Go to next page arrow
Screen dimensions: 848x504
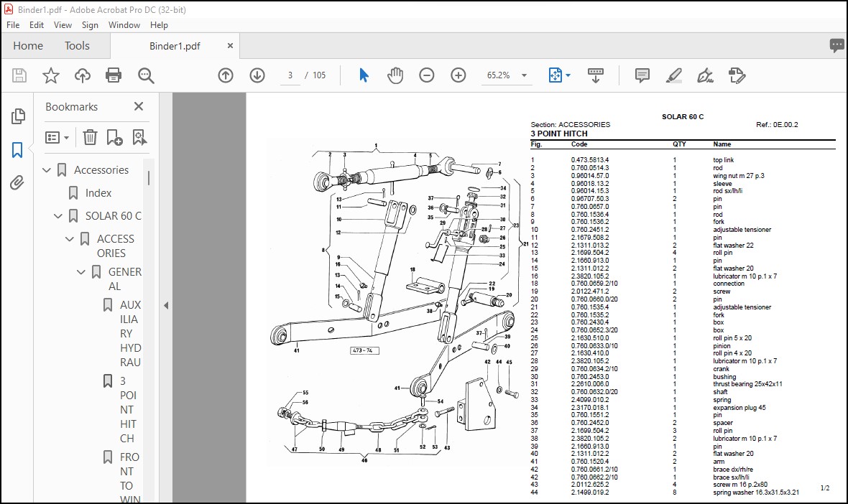click(257, 75)
